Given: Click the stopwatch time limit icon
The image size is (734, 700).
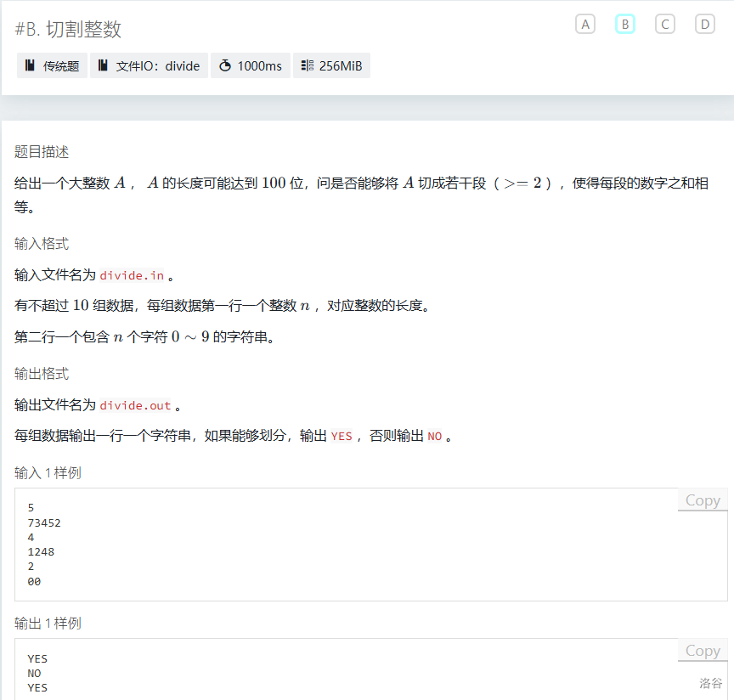Looking at the screenshot, I should pos(225,65).
